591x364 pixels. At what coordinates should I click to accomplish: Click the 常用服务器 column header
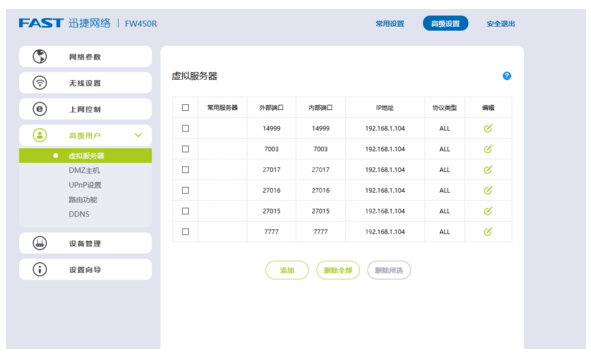click(x=222, y=108)
